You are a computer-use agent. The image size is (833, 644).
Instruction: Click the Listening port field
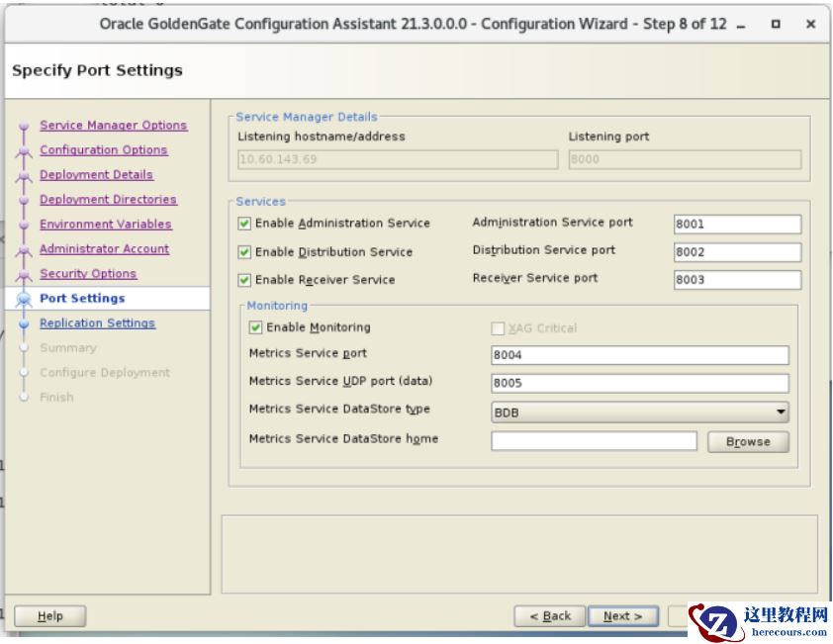point(685,159)
